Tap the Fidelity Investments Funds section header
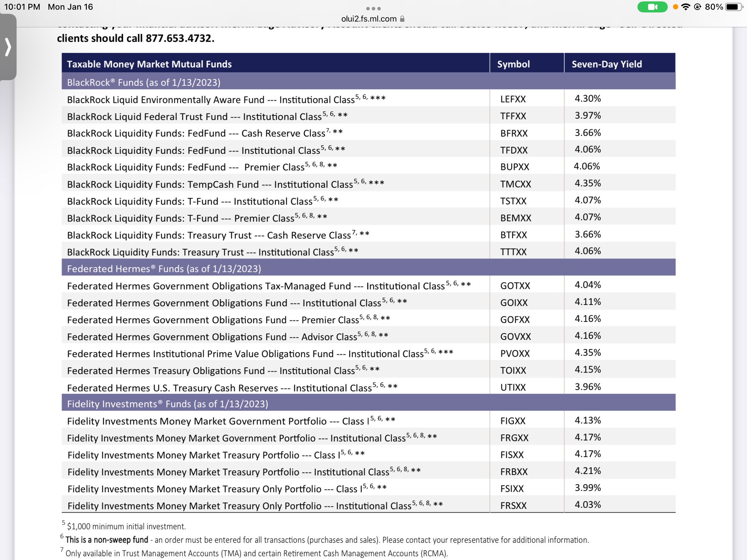The image size is (747, 560). coord(369,404)
